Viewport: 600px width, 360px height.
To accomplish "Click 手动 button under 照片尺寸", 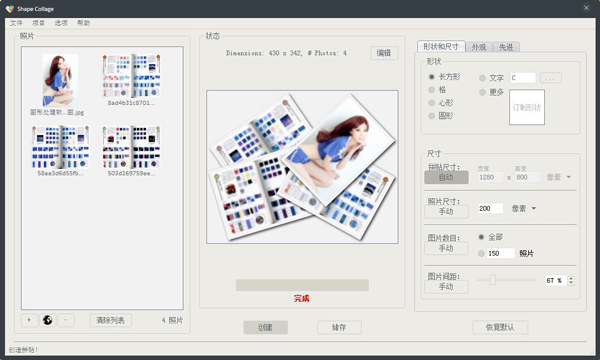I will coord(446,212).
